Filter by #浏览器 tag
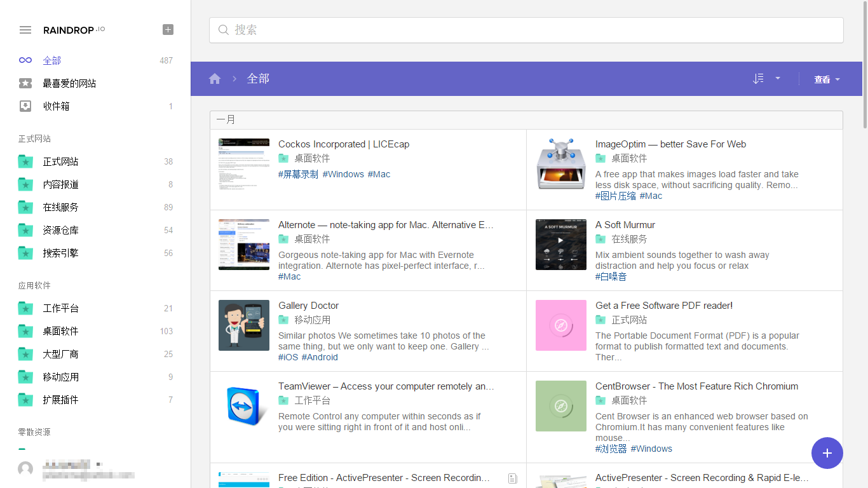 [x=611, y=449]
